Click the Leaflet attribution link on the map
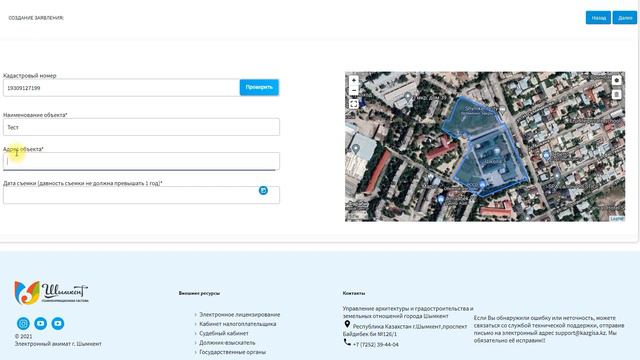Screen dimensions: 640x360 click(617, 219)
